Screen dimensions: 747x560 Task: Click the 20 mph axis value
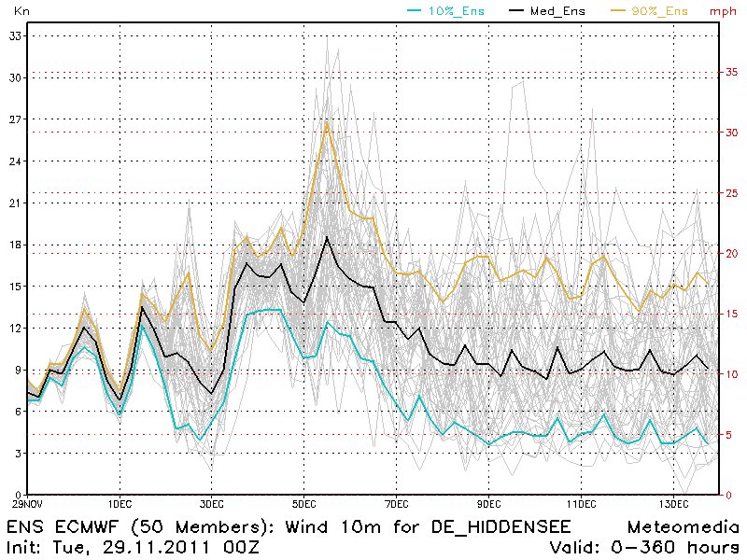(731, 253)
